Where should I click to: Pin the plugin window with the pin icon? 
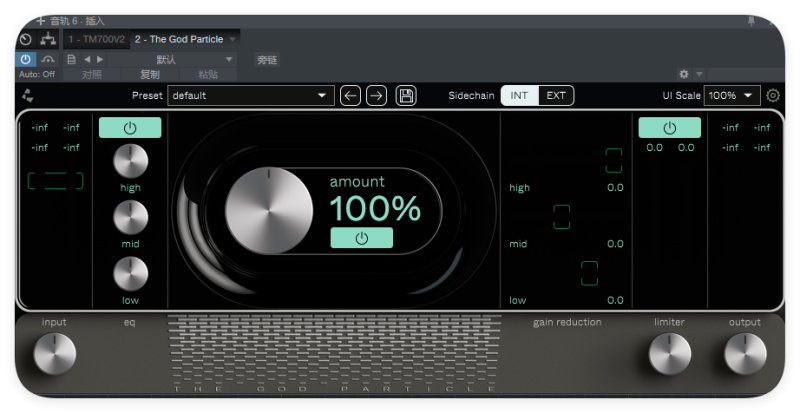[x=751, y=20]
